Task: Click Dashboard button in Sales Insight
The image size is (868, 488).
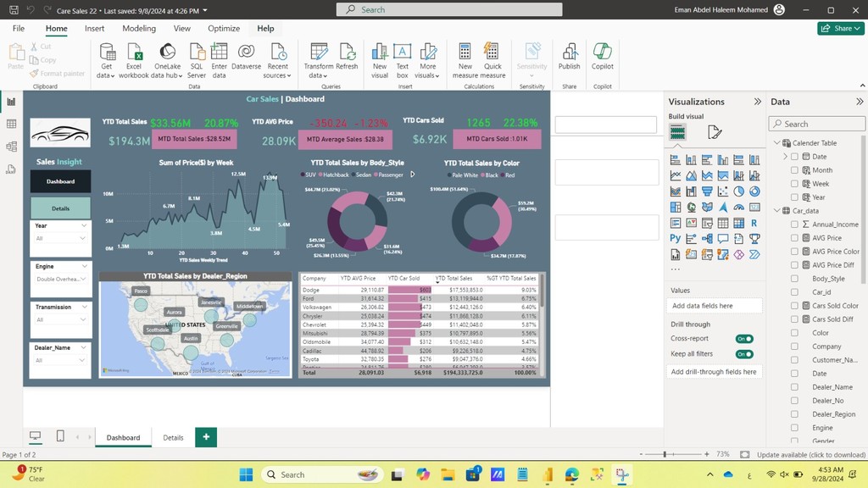Action: [x=60, y=181]
